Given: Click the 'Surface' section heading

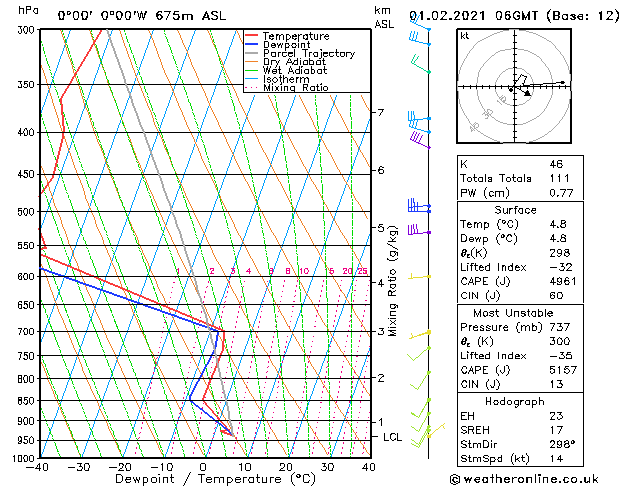Looking at the screenshot, I should tap(515, 210).
